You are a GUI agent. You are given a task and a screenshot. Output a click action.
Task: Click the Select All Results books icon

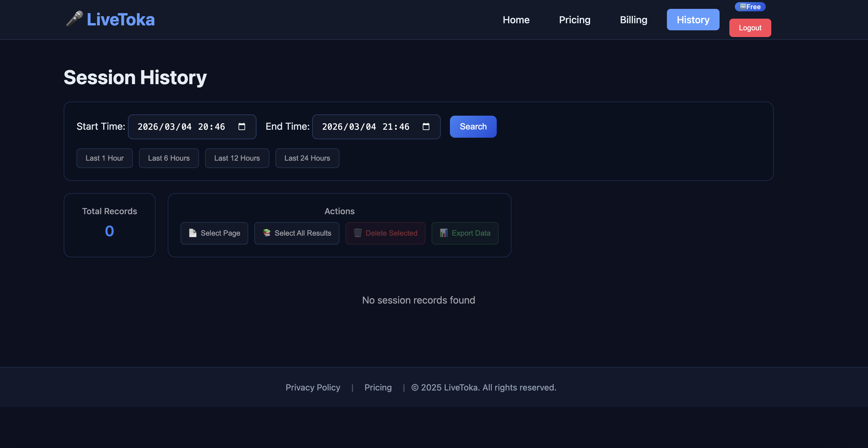(x=267, y=233)
